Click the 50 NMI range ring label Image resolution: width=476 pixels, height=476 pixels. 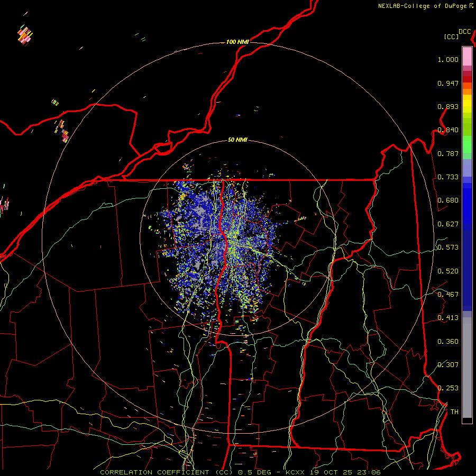237,140
